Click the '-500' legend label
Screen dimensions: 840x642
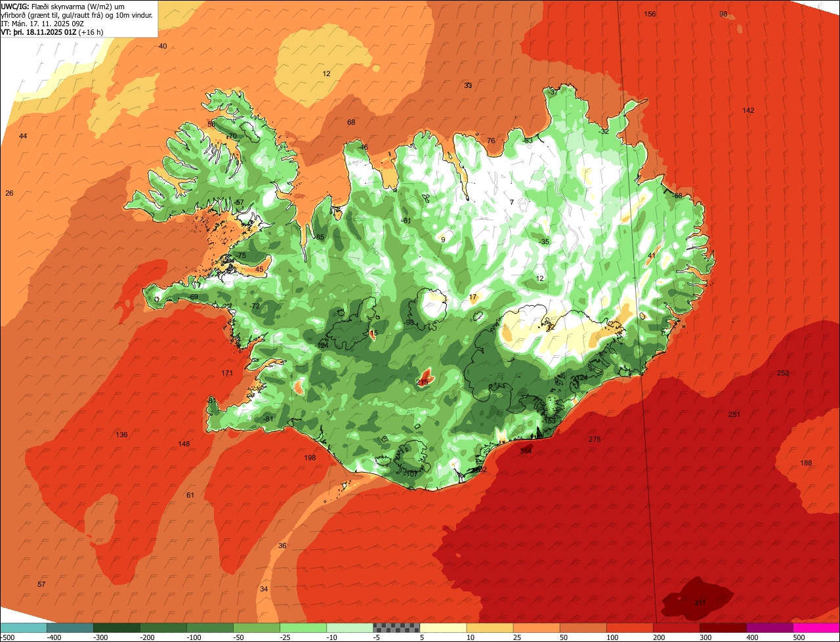[9, 637]
